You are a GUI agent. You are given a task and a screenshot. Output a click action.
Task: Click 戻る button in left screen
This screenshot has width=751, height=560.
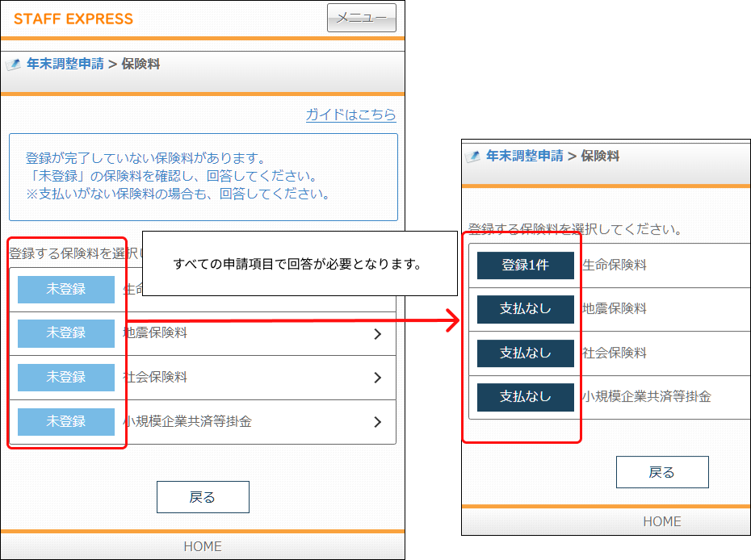coord(203,497)
